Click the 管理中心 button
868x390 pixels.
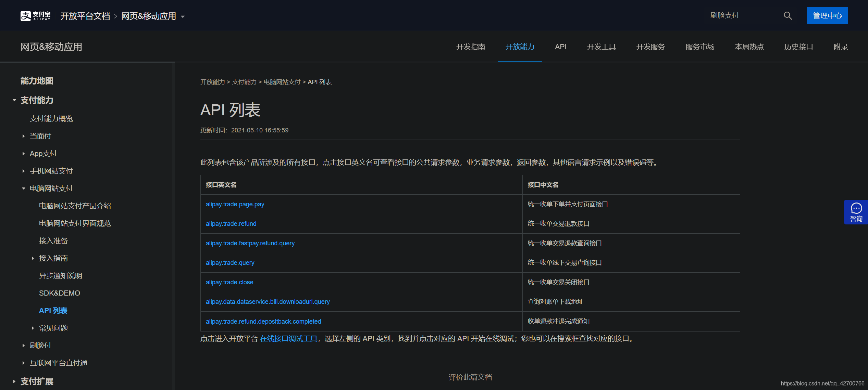coord(827,15)
